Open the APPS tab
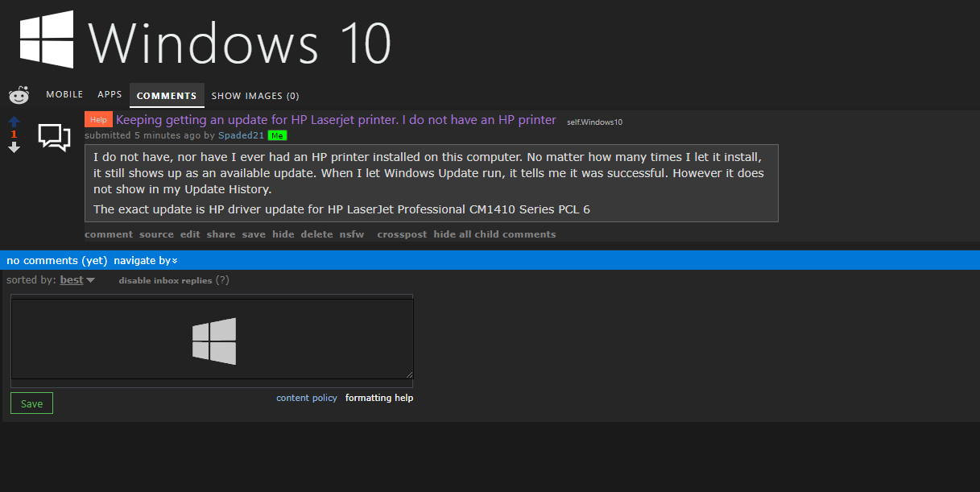The image size is (980, 492). click(110, 95)
